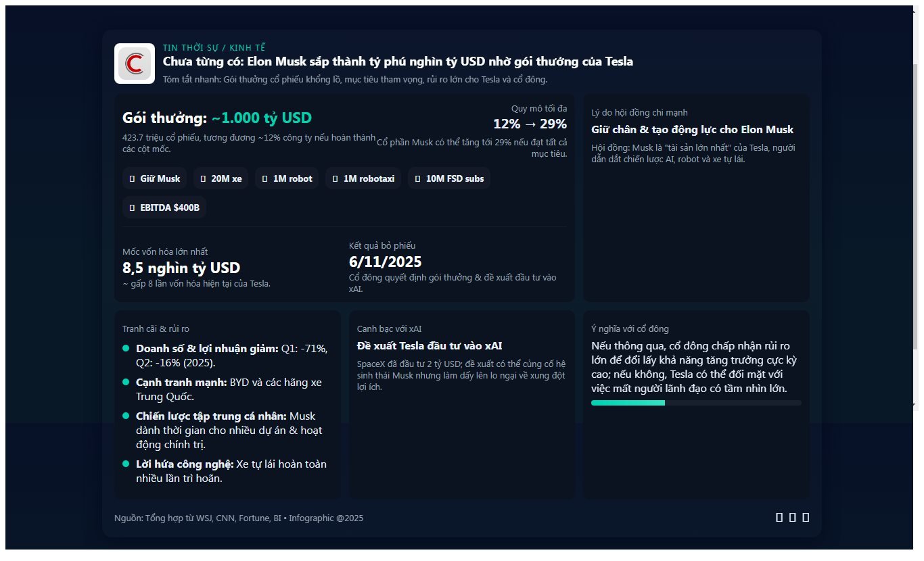
Task: Click the Tin thời sự / Kinh tế category label
Action: click(x=214, y=48)
